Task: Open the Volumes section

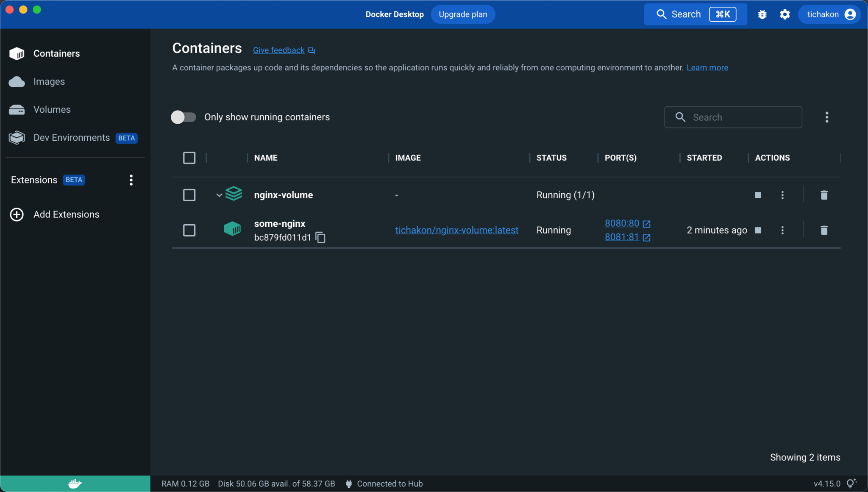Action: pyautogui.click(x=52, y=109)
